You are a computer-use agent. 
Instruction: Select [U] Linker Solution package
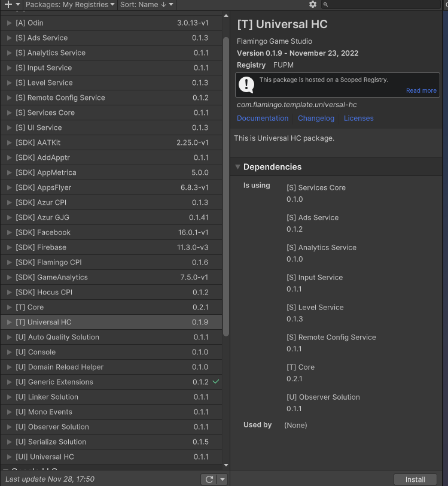click(x=111, y=397)
